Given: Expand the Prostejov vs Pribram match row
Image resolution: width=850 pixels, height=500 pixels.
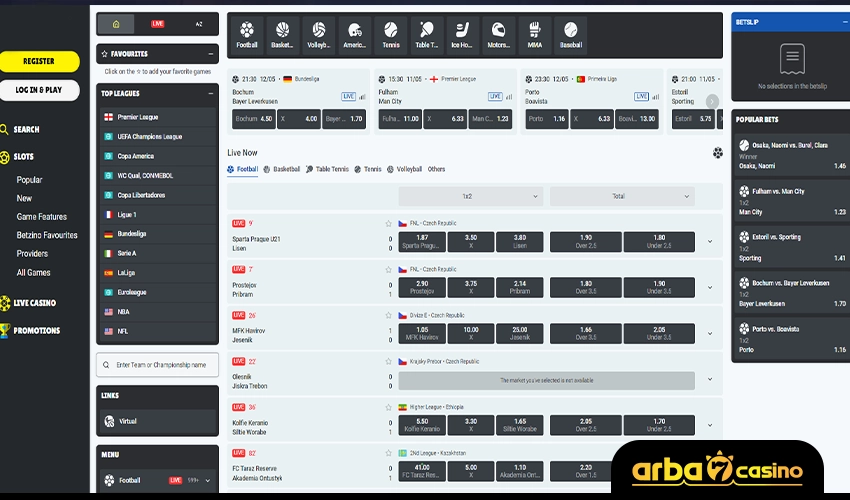Looking at the screenshot, I should [710, 287].
